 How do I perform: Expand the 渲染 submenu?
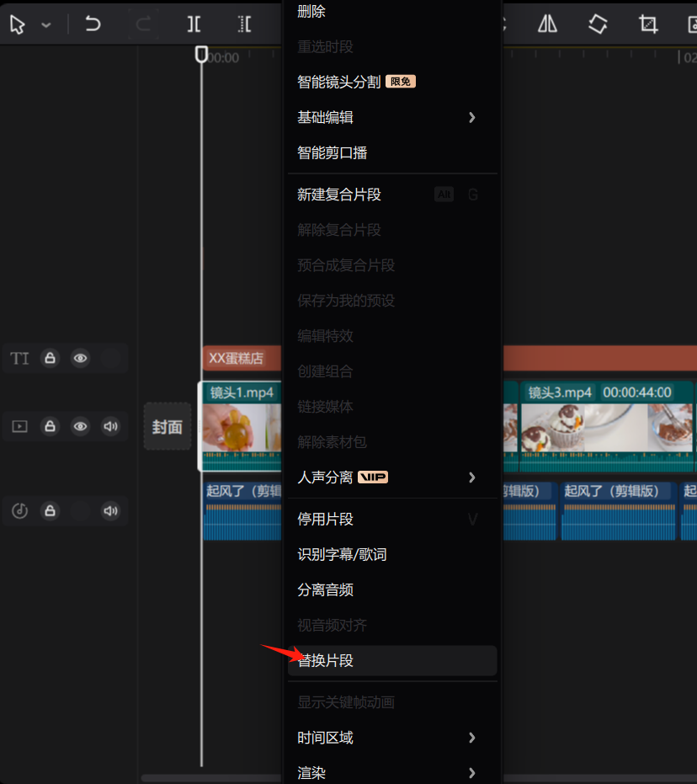pyautogui.click(x=392, y=772)
